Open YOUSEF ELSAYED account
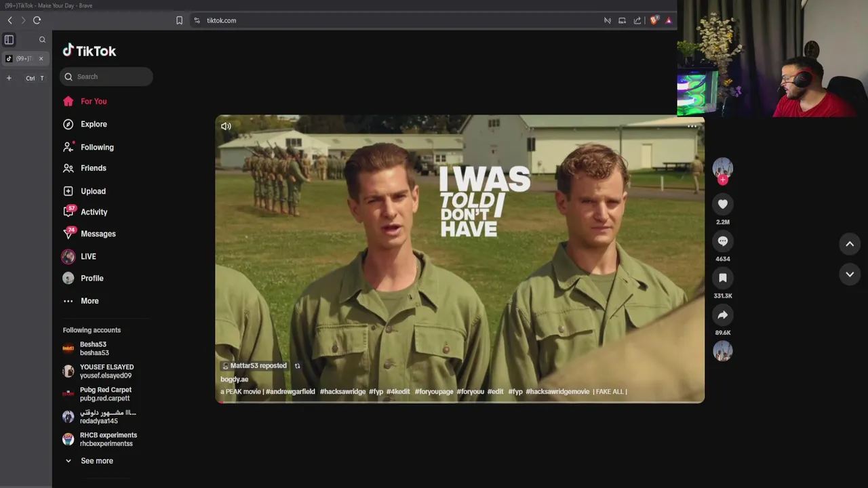This screenshot has width=868, height=488. pyautogui.click(x=98, y=371)
